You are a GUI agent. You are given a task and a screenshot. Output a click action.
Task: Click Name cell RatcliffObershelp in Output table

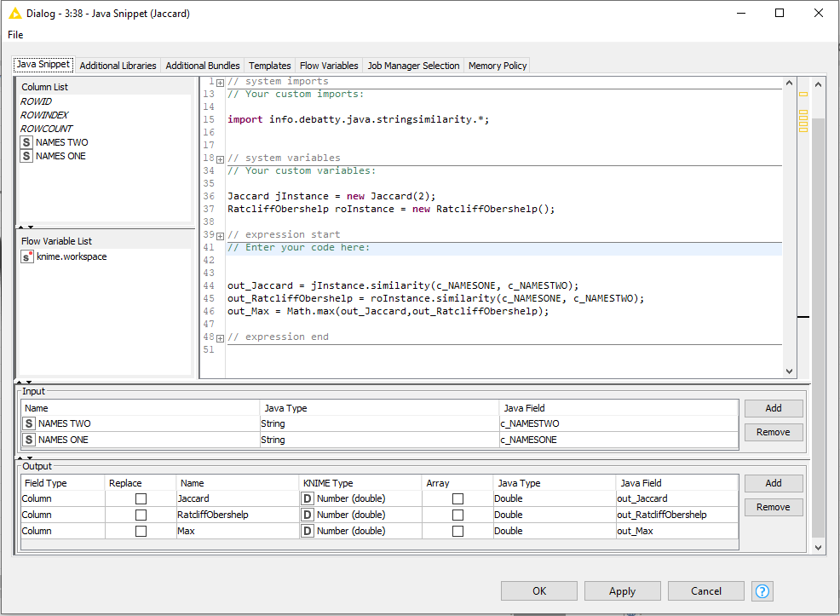pos(238,515)
